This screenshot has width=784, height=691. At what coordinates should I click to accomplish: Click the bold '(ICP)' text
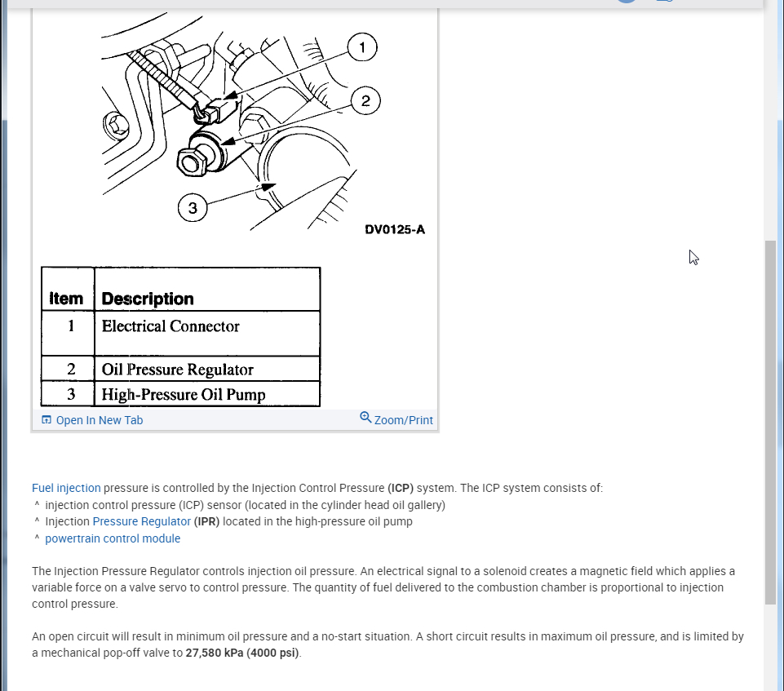401,488
